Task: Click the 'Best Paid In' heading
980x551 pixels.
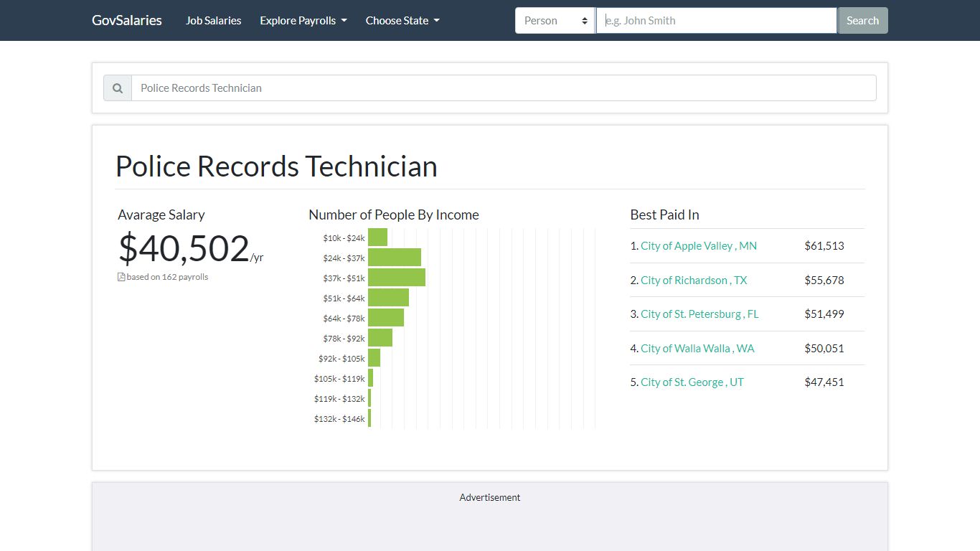Action: coord(664,215)
